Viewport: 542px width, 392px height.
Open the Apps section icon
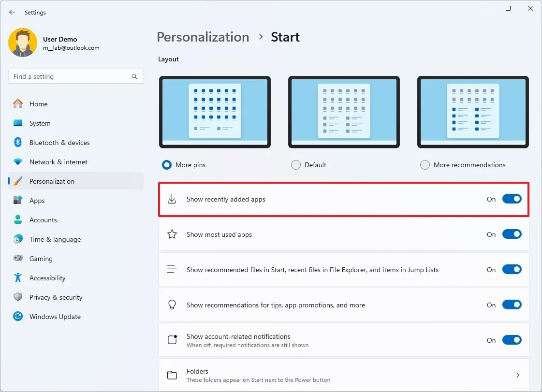(19, 201)
